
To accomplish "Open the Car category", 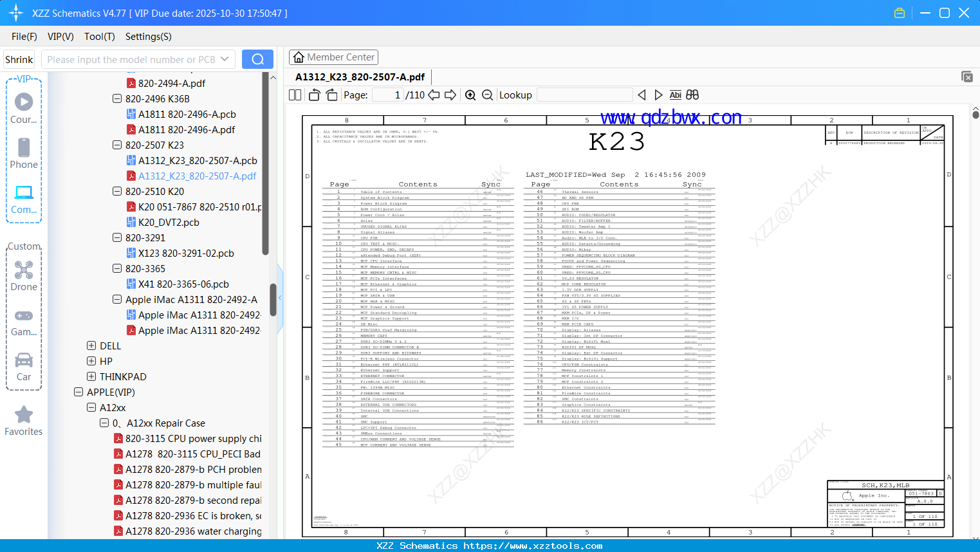I will [x=24, y=366].
